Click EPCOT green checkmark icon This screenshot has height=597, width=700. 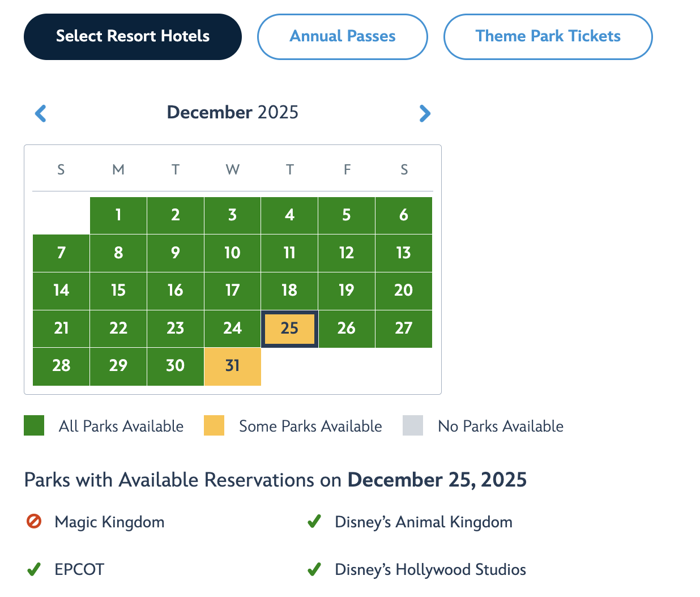pos(34,569)
